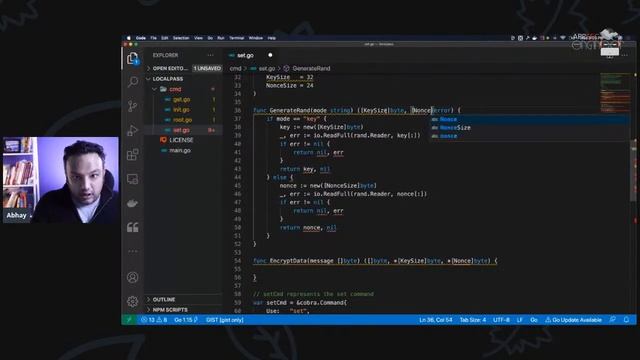
Task: Open the Accounts menu icon
Action: pos(133,278)
